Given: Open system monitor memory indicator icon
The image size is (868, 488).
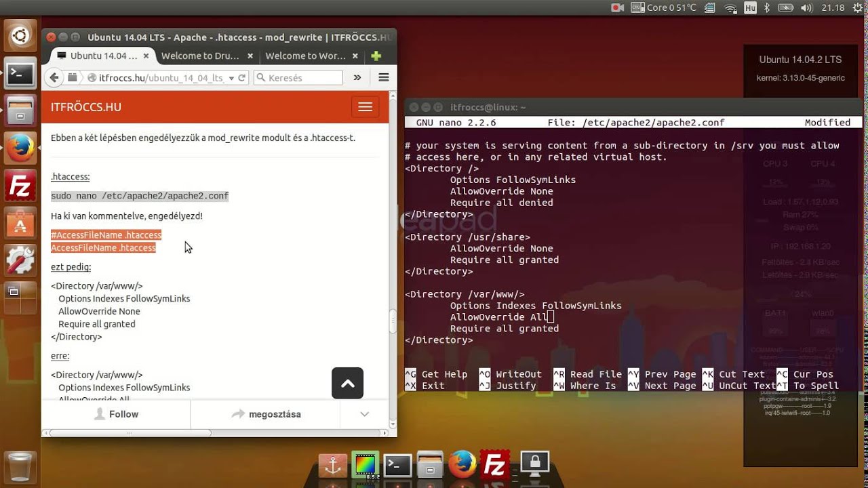Looking at the screenshot, I should (711, 8).
